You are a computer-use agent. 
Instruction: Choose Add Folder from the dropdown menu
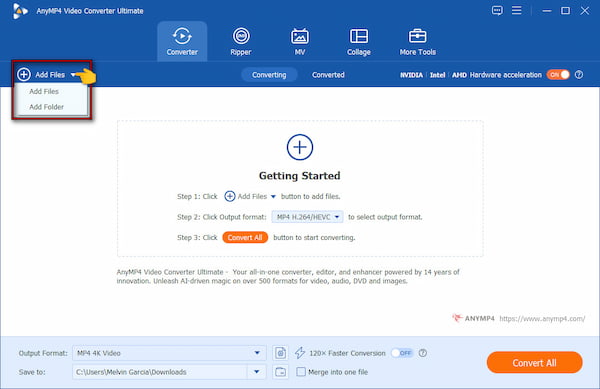click(x=46, y=107)
